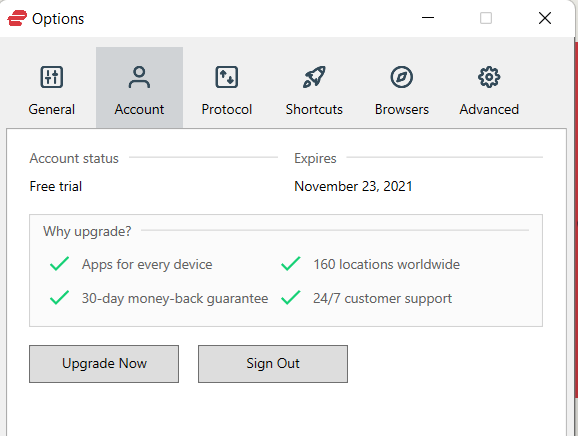The height and width of the screenshot is (436, 578).
Task: Select the Advanced gear icon
Action: tap(489, 77)
